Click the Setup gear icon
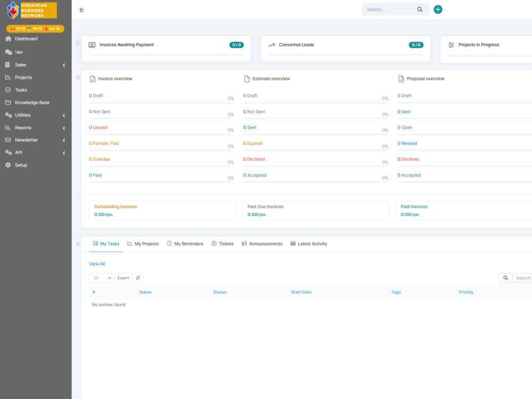The image size is (532, 399). point(8,165)
